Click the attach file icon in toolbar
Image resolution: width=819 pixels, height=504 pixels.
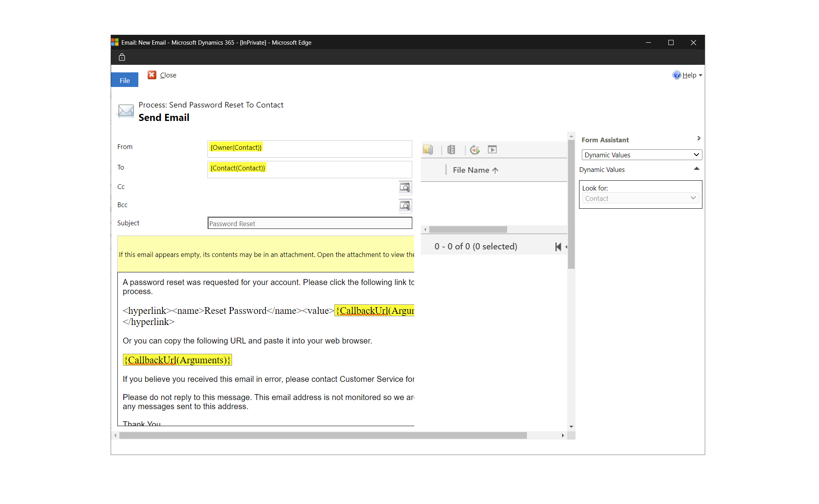tap(429, 150)
